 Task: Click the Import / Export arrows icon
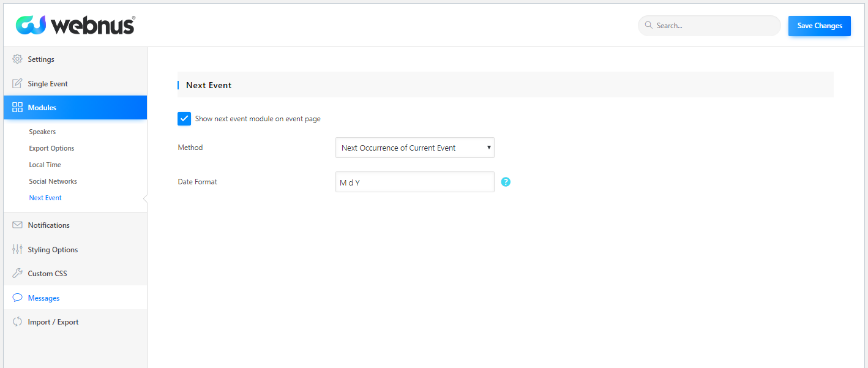pos(17,322)
